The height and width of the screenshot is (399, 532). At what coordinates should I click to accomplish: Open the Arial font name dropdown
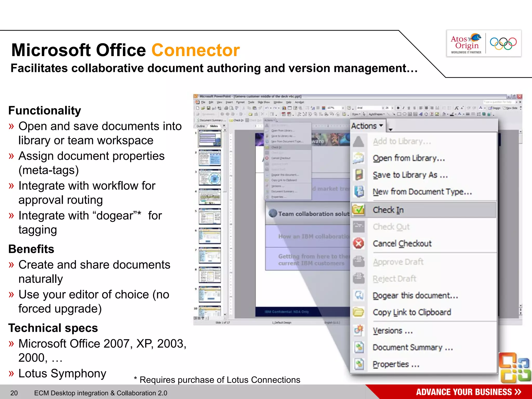[x=383, y=108]
